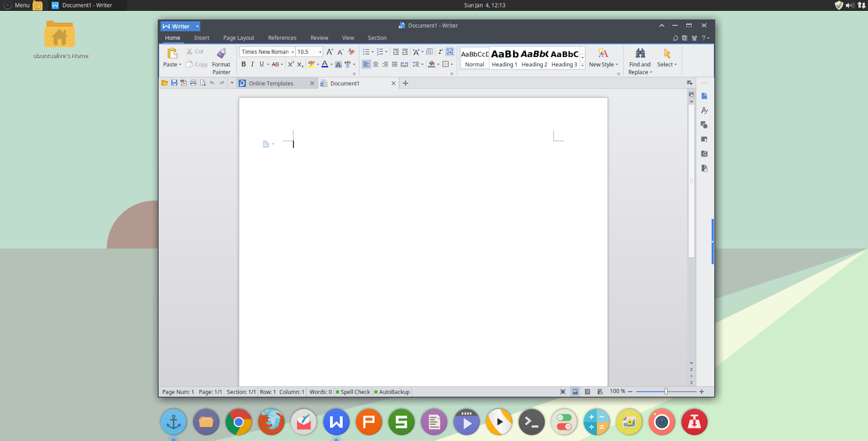Apply subscript formatting
The height and width of the screenshot is (441, 868).
[x=300, y=64]
